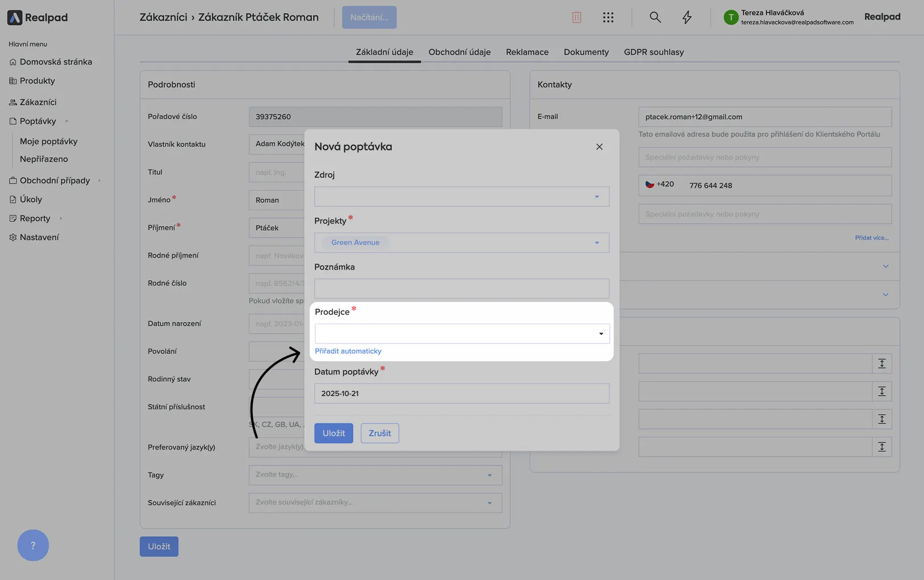Close the Nová poptávka dialog
Screen dimensions: 924x580
[x=599, y=147]
